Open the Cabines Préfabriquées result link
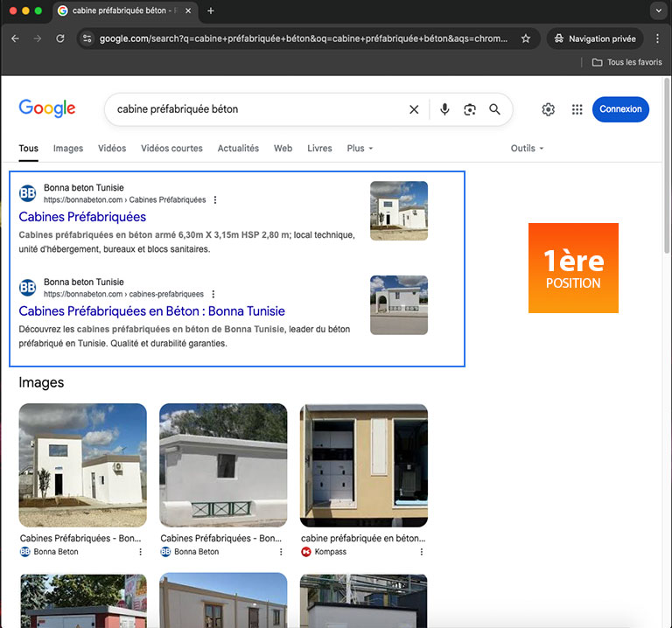Screen dimensions: 672x628 click(x=82, y=217)
